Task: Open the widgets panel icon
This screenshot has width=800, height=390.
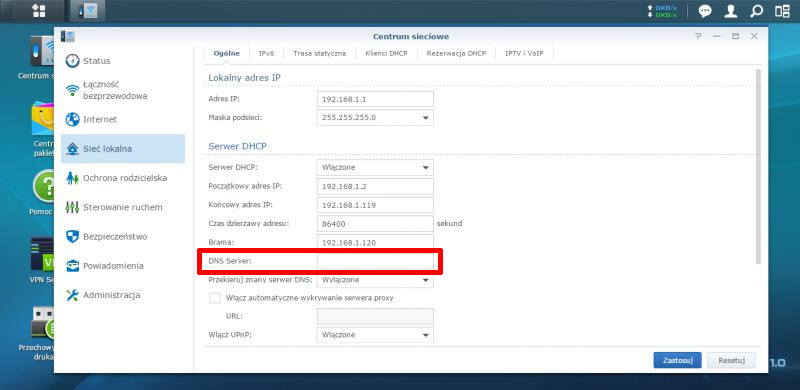Action: tap(782, 11)
